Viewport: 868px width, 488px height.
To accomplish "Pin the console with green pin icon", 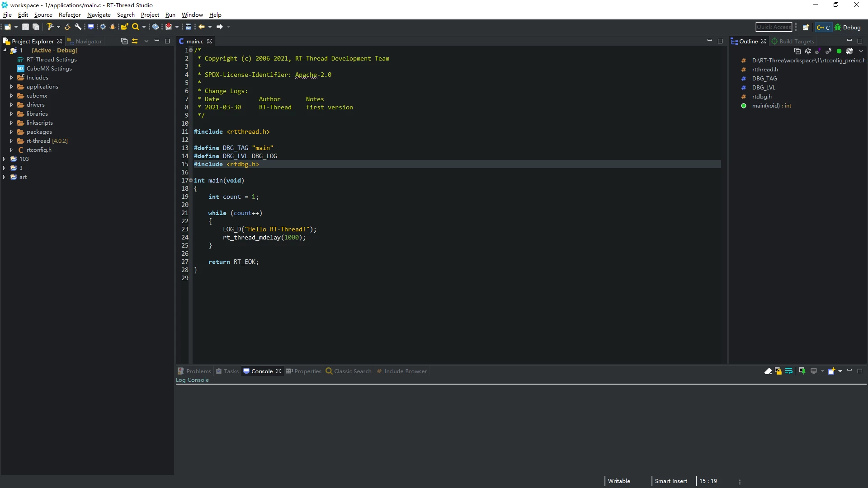I will coord(802,371).
